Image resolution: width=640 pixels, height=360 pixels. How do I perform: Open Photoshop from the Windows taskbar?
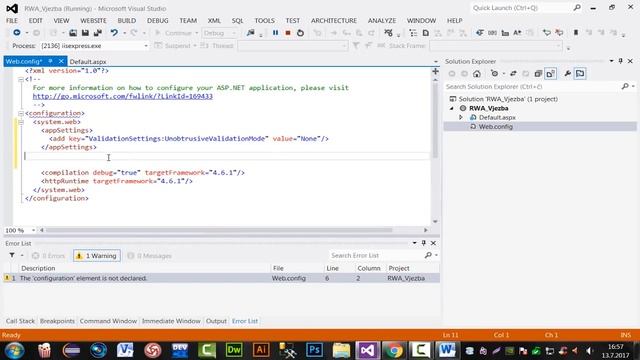(x=314, y=351)
